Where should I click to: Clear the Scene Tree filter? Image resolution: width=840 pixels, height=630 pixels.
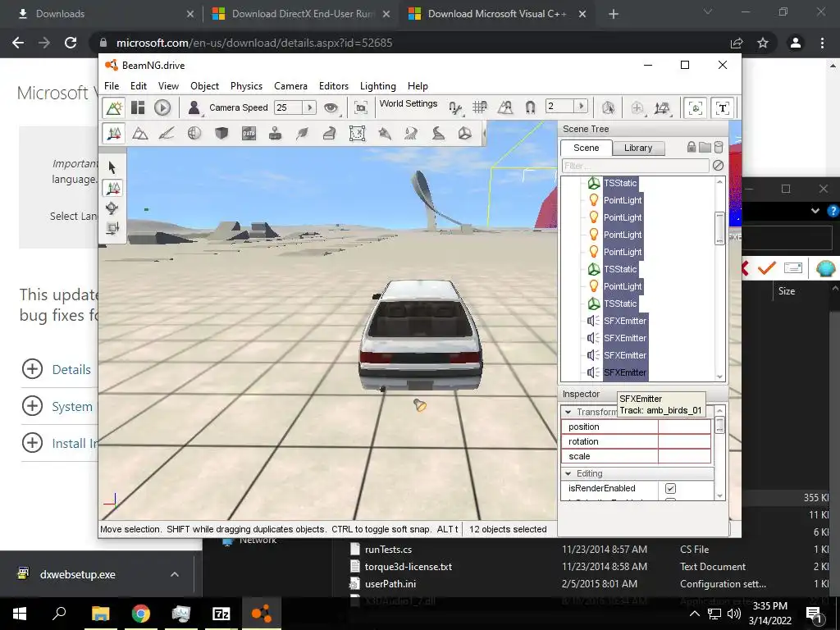pos(719,166)
